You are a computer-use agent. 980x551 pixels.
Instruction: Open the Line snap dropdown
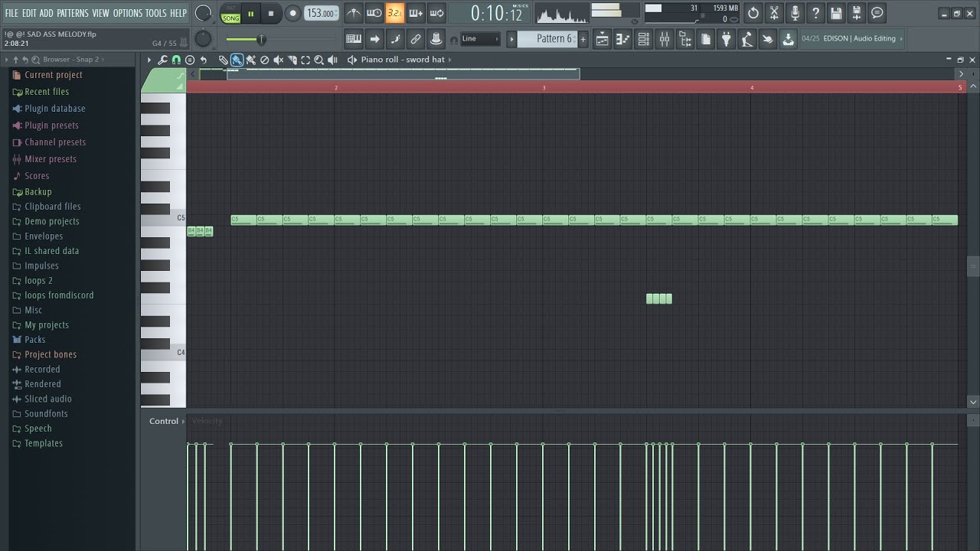(480, 39)
